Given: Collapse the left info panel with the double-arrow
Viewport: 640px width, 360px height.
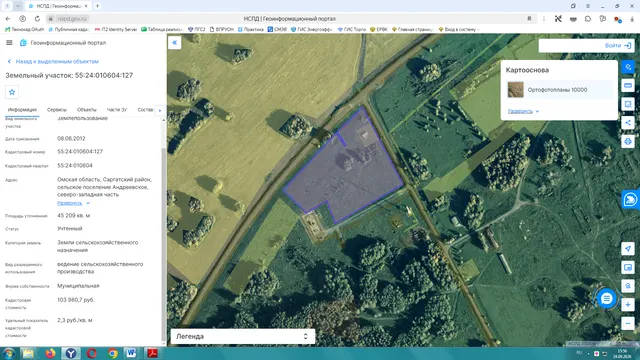Looking at the screenshot, I should (174, 42).
